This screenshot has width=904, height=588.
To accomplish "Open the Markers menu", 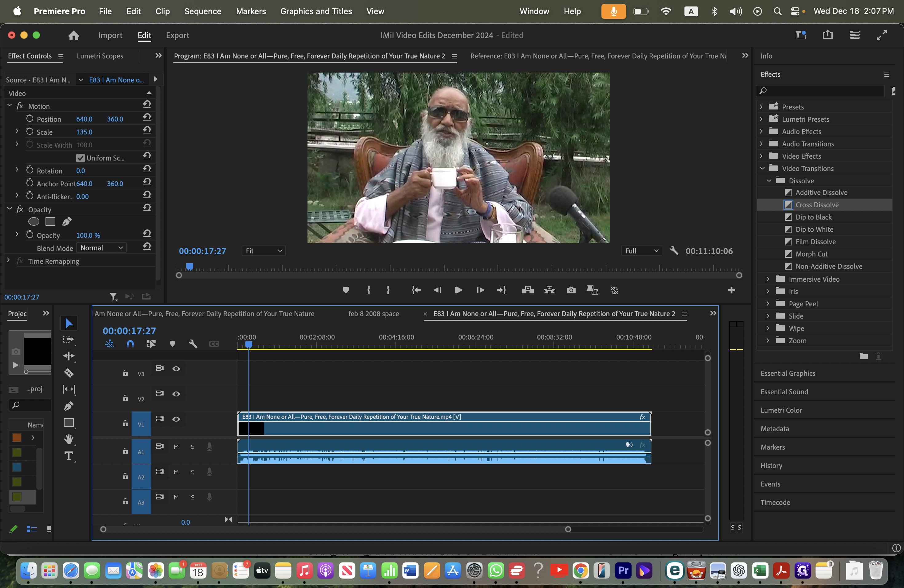I will (x=251, y=11).
